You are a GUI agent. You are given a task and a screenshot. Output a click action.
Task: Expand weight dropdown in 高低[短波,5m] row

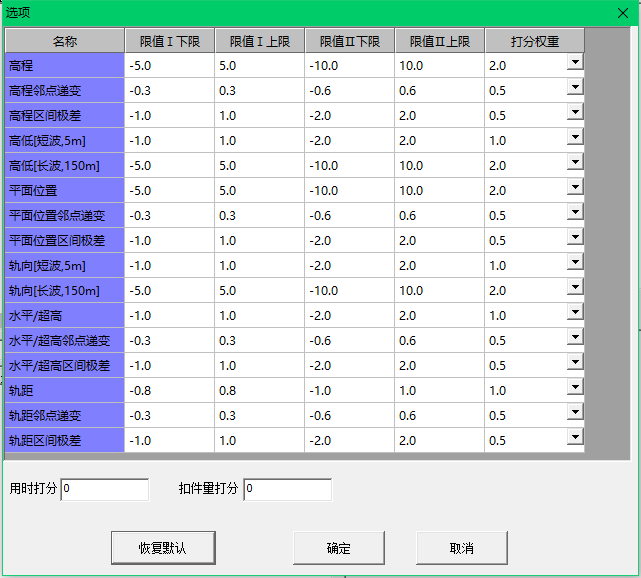click(x=575, y=137)
